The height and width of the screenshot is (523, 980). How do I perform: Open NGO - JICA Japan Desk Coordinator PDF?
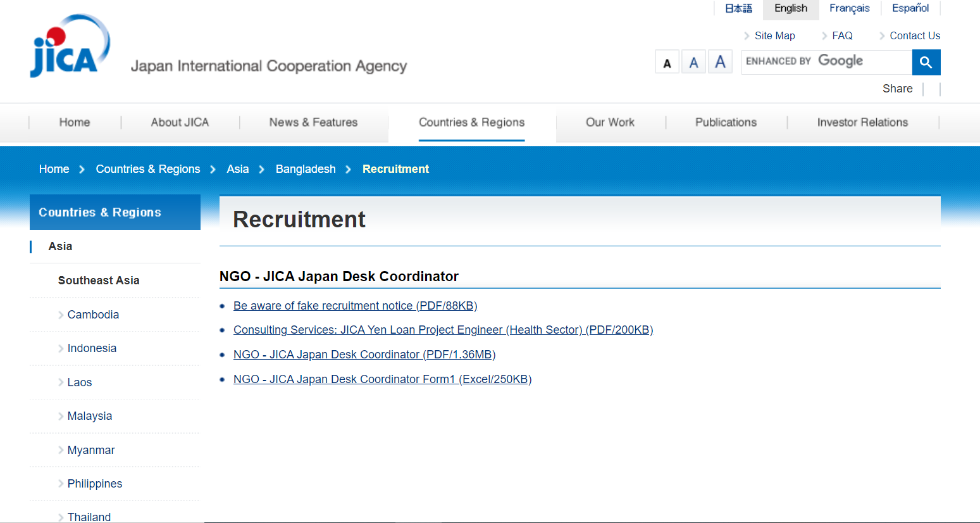point(364,355)
